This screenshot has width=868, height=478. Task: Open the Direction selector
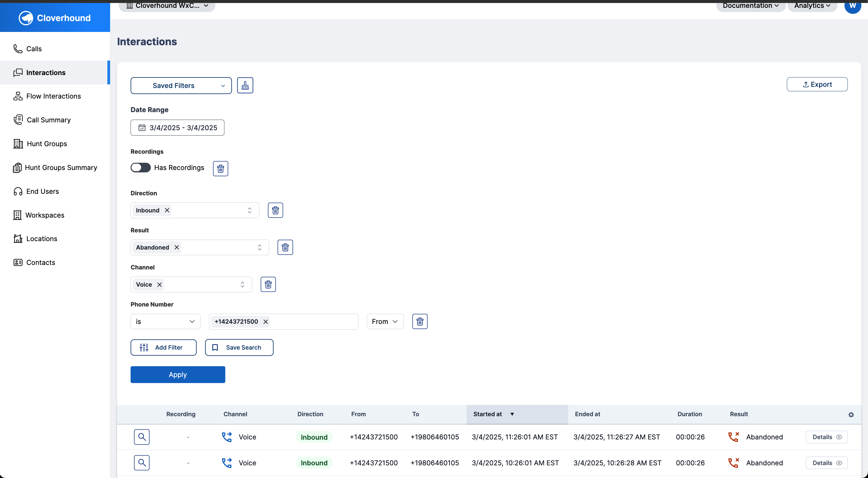click(x=195, y=210)
